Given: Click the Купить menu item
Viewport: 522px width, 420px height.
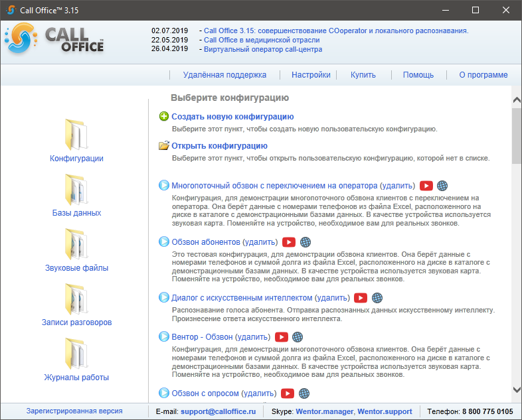Looking at the screenshot, I should (363, 75).
